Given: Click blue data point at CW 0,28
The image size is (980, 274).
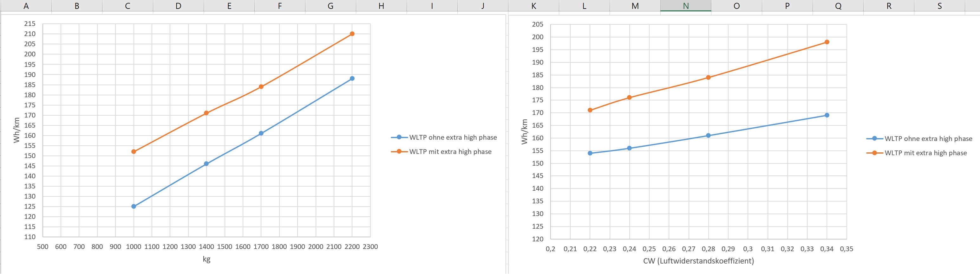Looking at the screenshot, I should [709, 136].
